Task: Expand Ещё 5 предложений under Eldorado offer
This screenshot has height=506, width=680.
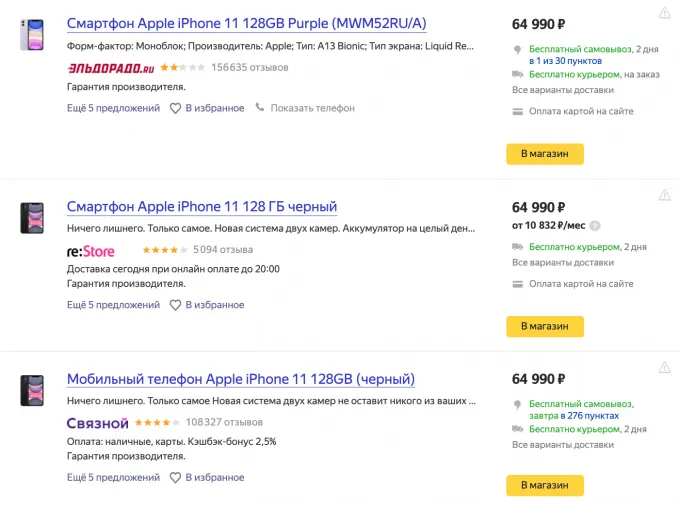Action: point(113,108)
